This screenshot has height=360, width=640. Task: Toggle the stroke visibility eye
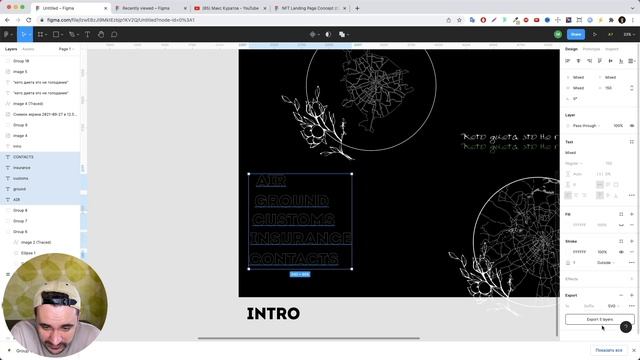(621, 252)
